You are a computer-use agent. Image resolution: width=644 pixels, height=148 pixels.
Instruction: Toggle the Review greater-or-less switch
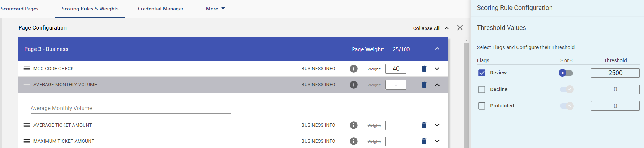(x=566, y=73)
